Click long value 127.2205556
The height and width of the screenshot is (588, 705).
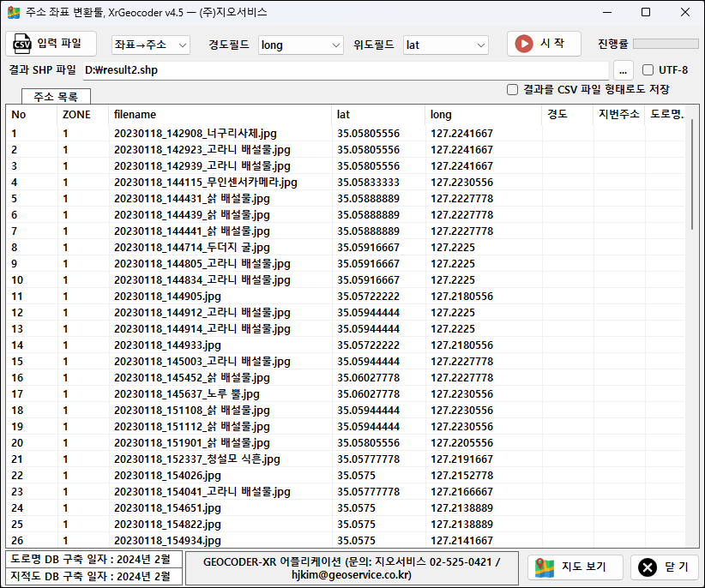461,443
